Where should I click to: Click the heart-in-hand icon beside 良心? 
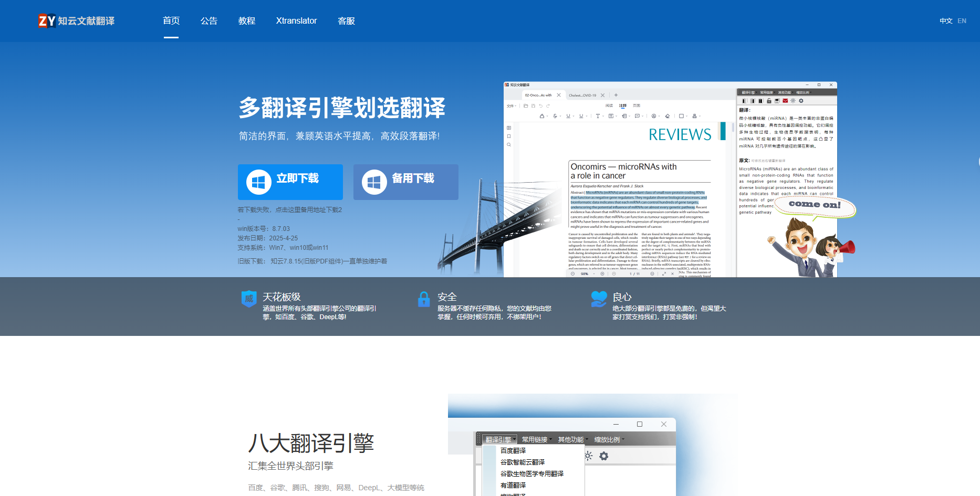[x=599, y=299]
